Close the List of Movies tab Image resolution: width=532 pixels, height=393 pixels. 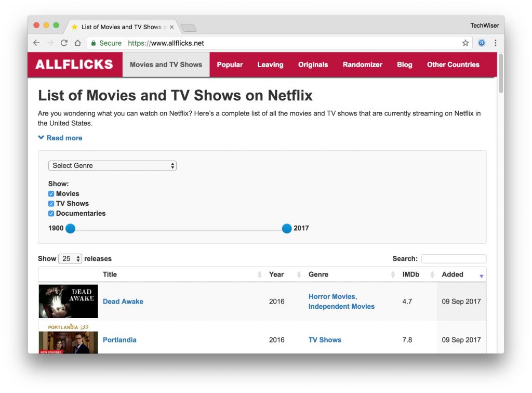(171, 27)
